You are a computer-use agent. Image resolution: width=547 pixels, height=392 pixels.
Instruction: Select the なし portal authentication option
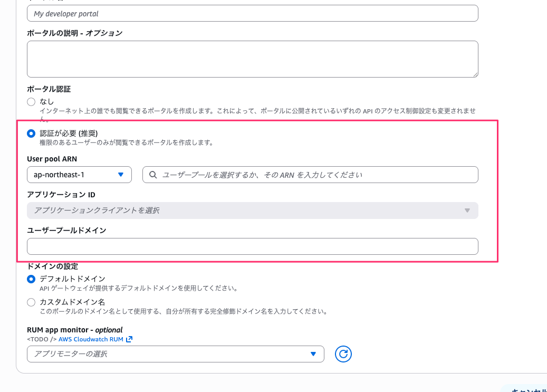[x=31, y=101]
